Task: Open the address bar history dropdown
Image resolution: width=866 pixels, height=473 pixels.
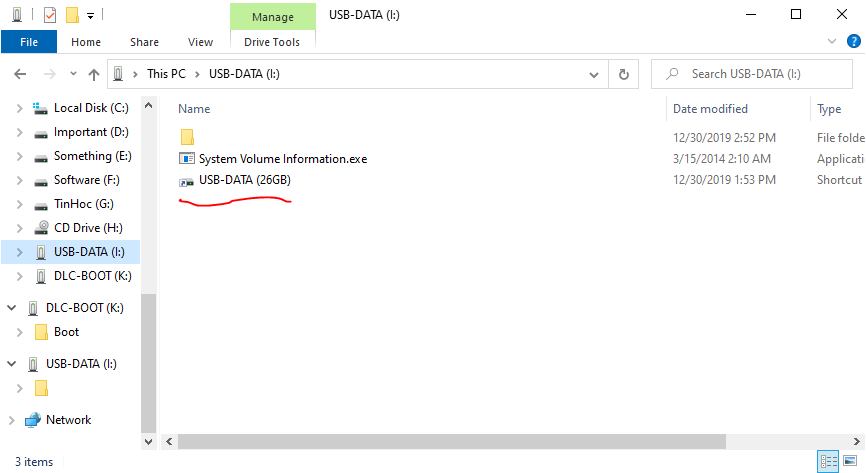Action: pos(594,74)
